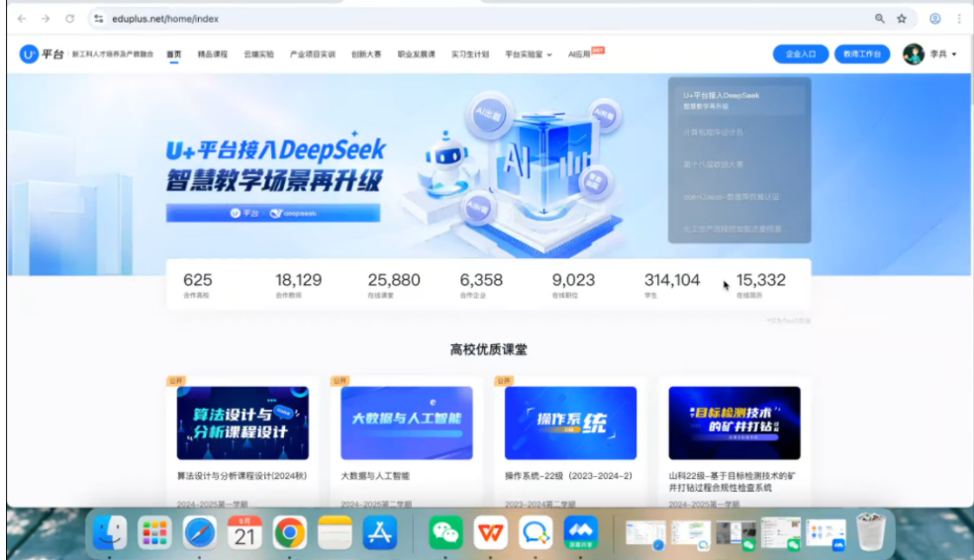The width and height of the screenshot is (974, 560).
Task: Open the Chrome profile icon
Action: click(934, 19)
